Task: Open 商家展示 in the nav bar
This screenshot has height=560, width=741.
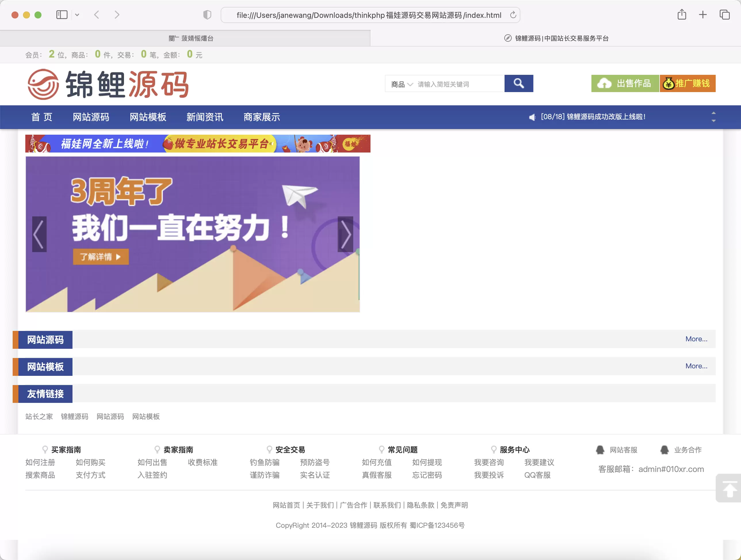Action: pyautogui.click(x=262, y=117)
